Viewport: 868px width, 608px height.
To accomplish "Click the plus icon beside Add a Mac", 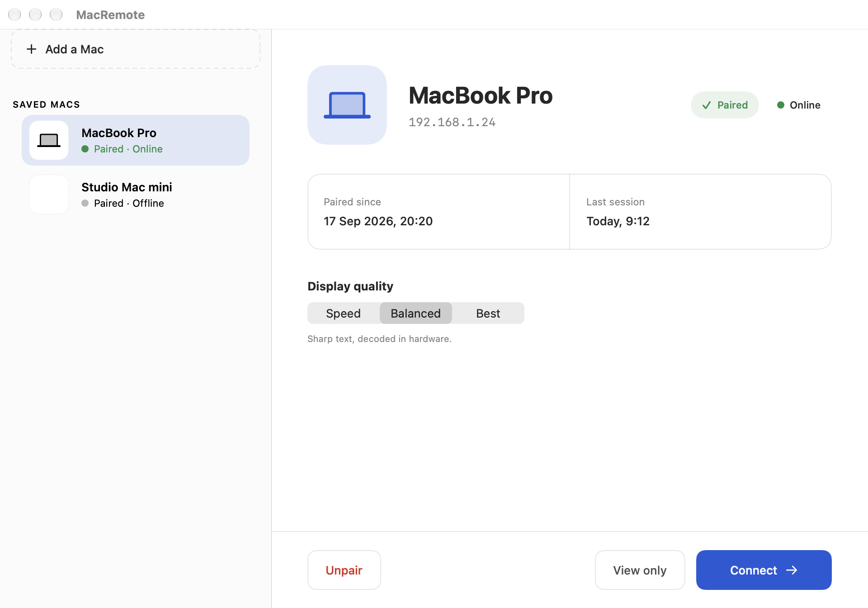I will click(31, 49).
